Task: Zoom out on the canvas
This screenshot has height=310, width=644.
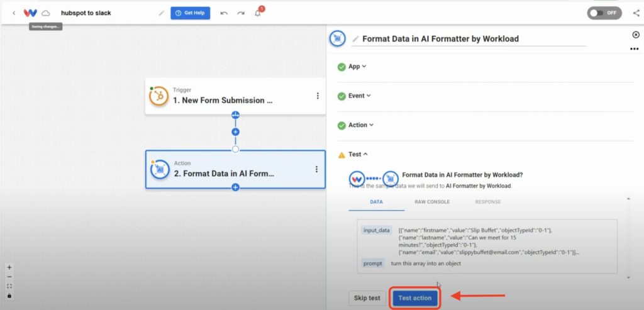Action: pyautogui.click(x=9, y=277)
